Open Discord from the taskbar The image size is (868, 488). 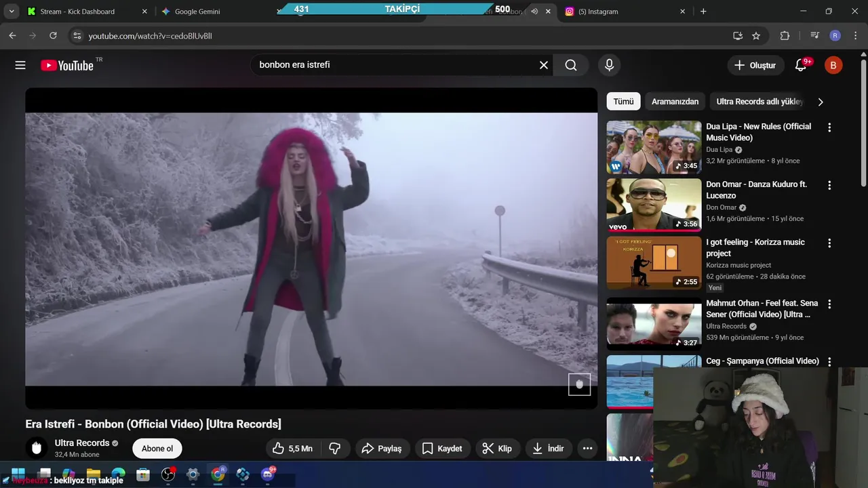tap(268, 474)
